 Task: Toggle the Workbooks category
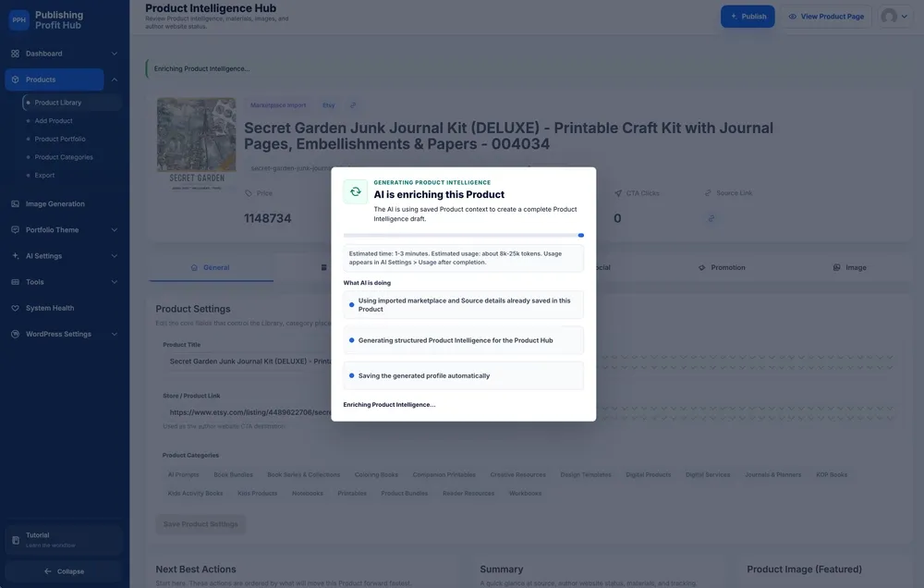click(525, 494)
